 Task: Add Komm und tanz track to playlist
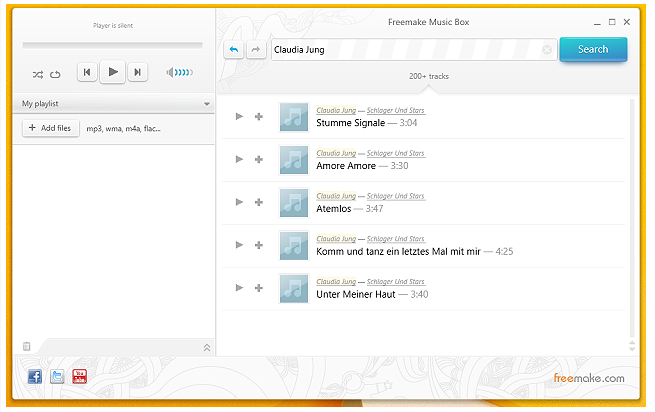tap(259, 245)
